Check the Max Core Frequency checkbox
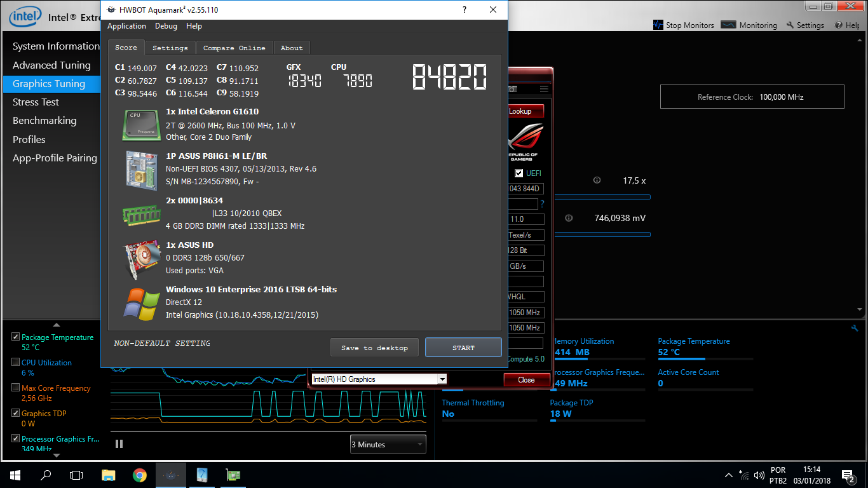 pos(16,388)
